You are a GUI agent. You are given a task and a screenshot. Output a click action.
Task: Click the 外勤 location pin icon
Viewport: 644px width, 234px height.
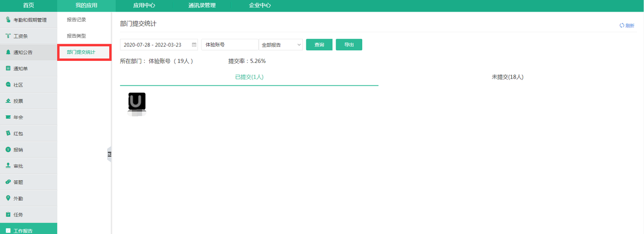(8, 198)
